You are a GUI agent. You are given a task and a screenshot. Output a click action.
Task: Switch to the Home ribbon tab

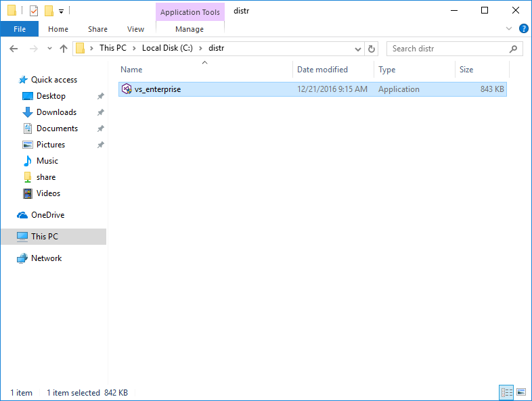(58, 29)
